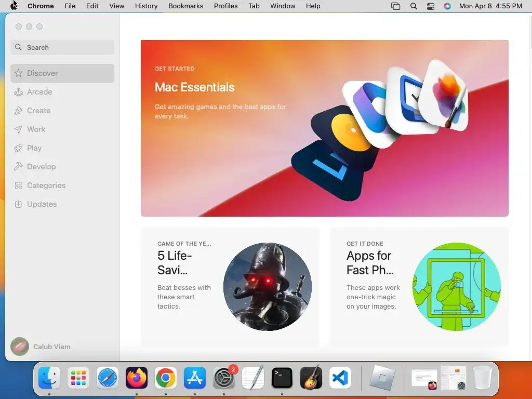Open the 5 Life-Savi... game story card
This screenshot has width=532, height=399.
pos(230,287)
